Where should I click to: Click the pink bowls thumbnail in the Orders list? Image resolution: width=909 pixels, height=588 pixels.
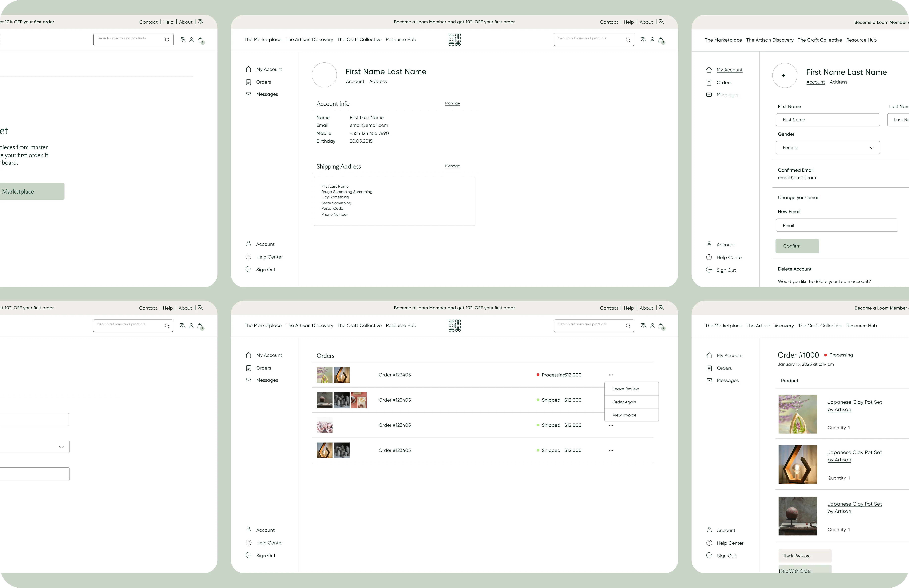[324, 425]
